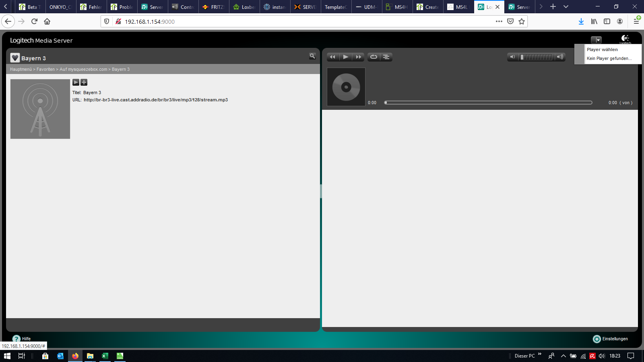
Task: Switch to the FRITZ! tab
Action: click(x=214, y=7)
